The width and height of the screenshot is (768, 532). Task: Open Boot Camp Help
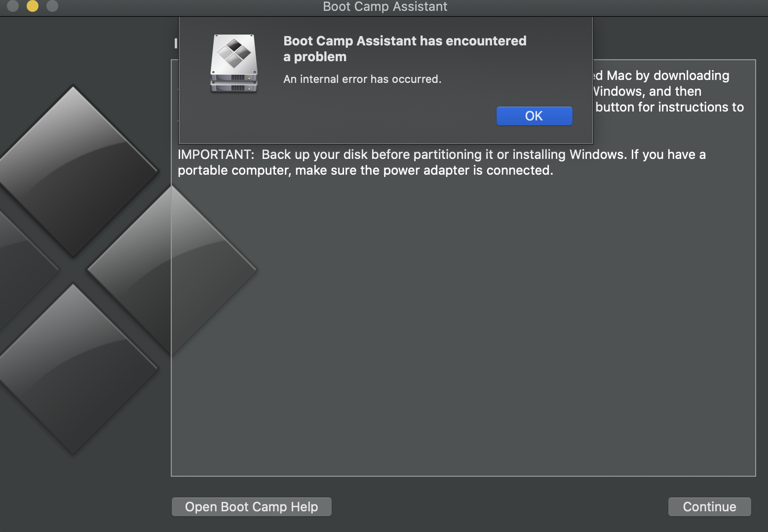point(251,507)
